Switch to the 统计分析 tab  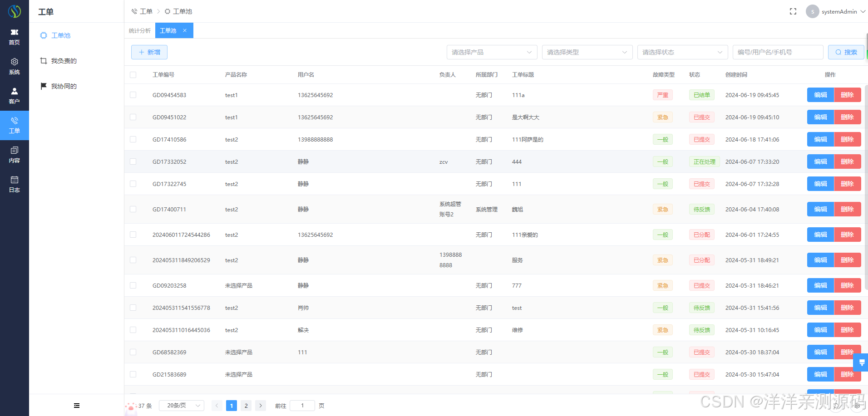[x=139, y=30]
